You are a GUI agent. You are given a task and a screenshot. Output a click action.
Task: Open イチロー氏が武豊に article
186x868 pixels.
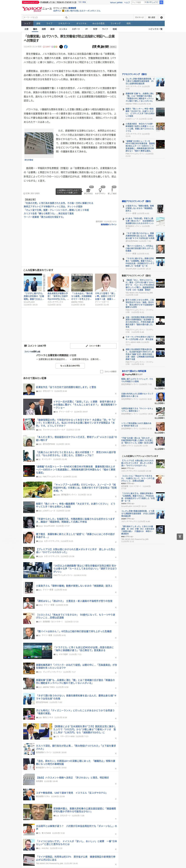point(85,404)
